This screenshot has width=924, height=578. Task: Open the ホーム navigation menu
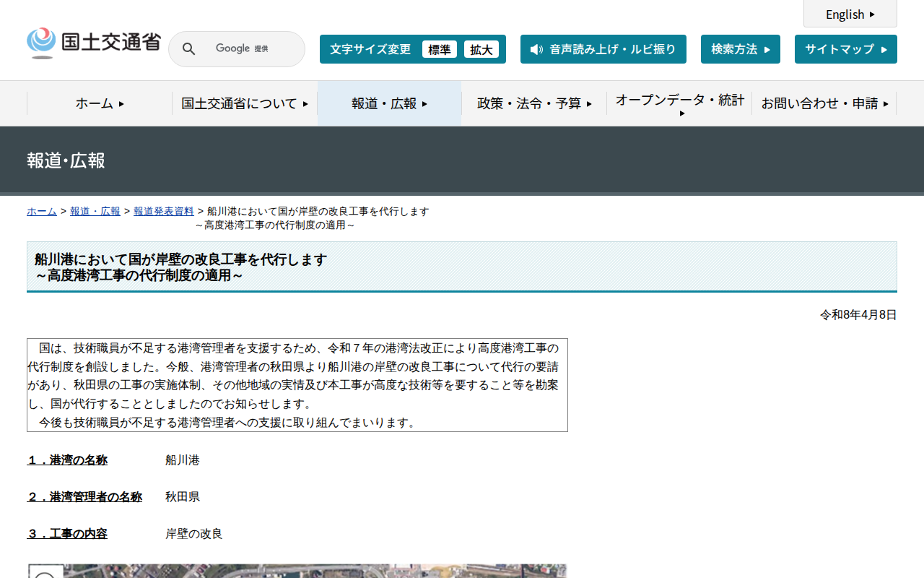tap(100, 103)
